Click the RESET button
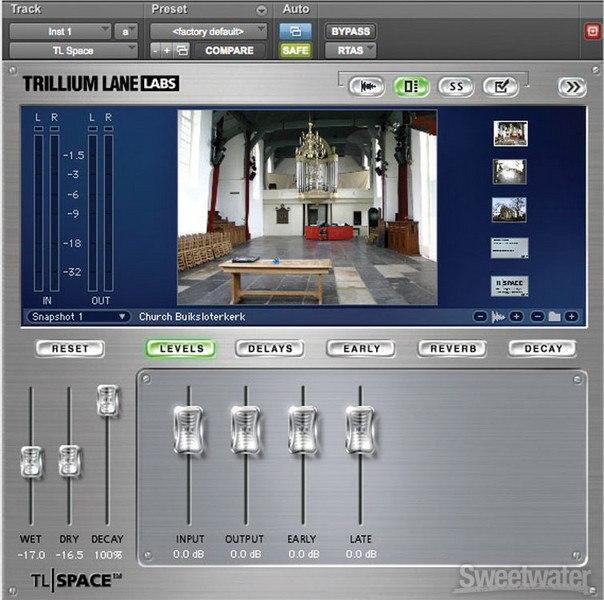The height and width of the screenshot is (600, 604). click(x=70, y=349)
